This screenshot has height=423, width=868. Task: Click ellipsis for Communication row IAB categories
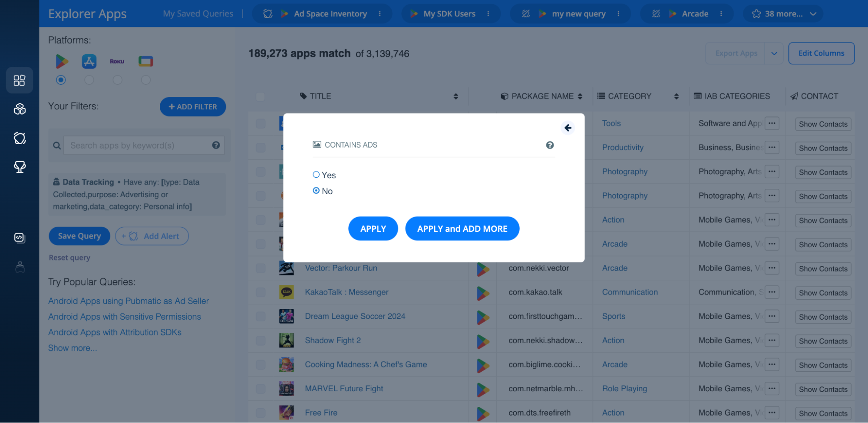pos(772,292)
